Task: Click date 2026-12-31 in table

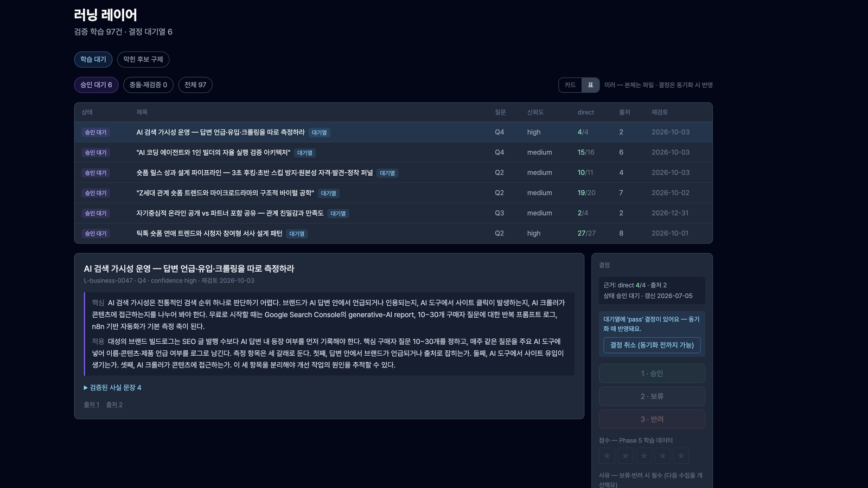Action: (670, 213)
